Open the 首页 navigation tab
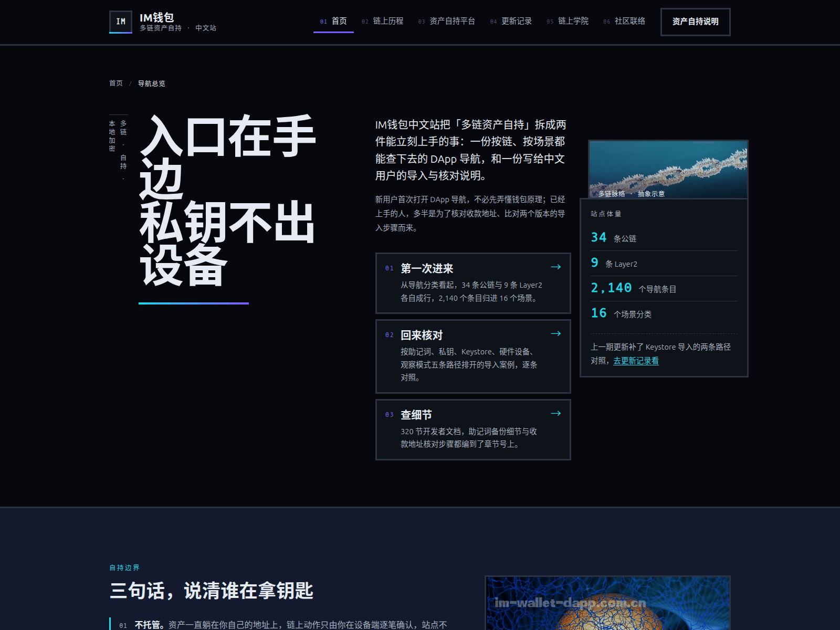This screenshot has width=840, height=630. (x=333, y=21)
